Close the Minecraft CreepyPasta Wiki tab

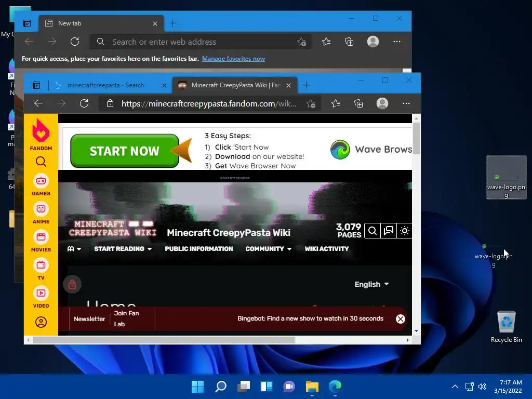tap(288, 86)
